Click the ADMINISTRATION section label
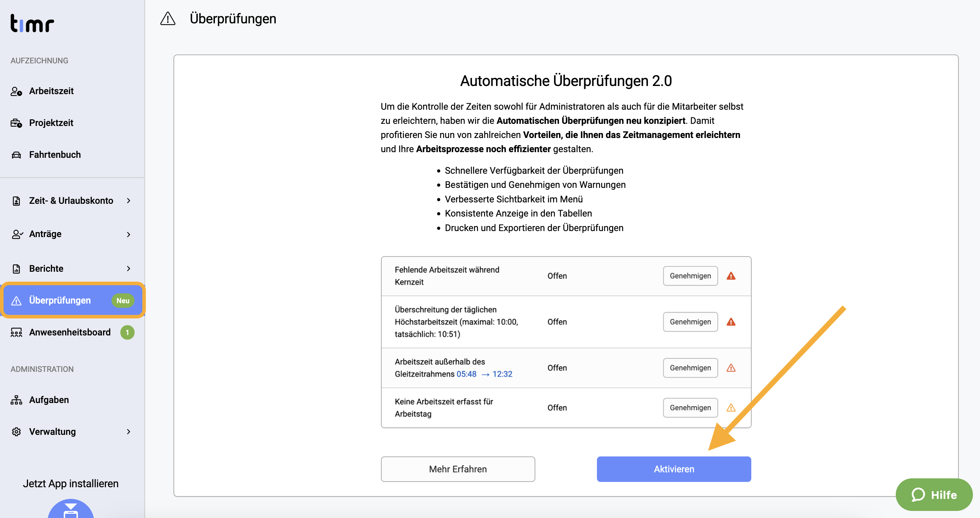 click(x=42, y=369)
